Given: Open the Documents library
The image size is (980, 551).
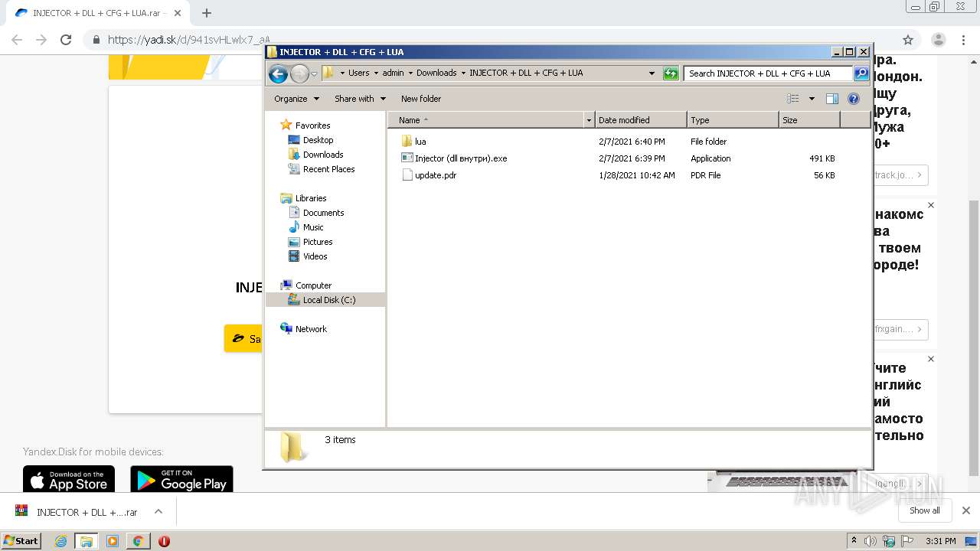Looking at the screenshot, I should point(316,213).
